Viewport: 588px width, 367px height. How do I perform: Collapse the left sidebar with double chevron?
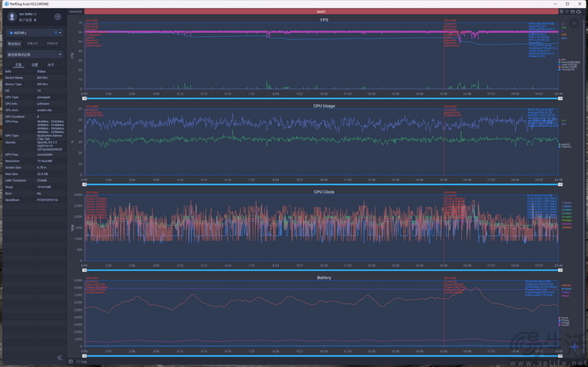(x=60, y=358)
